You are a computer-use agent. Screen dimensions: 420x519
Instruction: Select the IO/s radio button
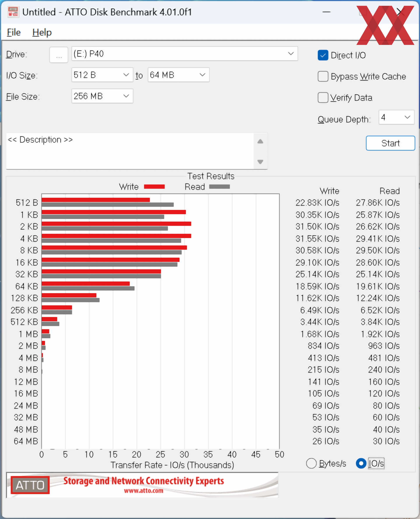pyautogui.click(x=361, y=463)
